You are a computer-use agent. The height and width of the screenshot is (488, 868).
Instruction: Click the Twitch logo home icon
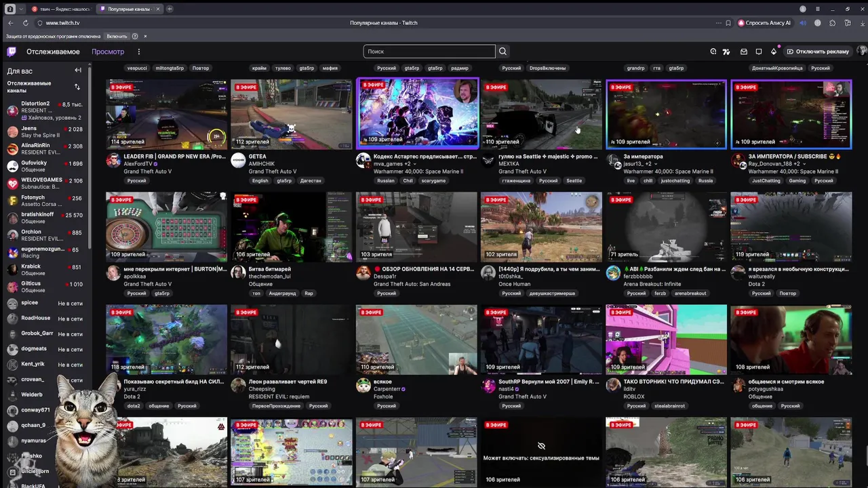pos(12,52)
